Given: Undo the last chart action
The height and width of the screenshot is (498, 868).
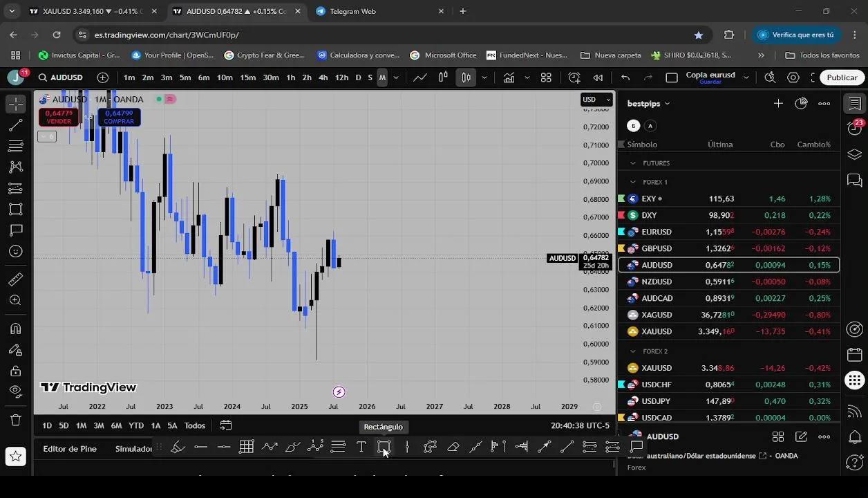Looking at the screenshot, I should [625, 77].
